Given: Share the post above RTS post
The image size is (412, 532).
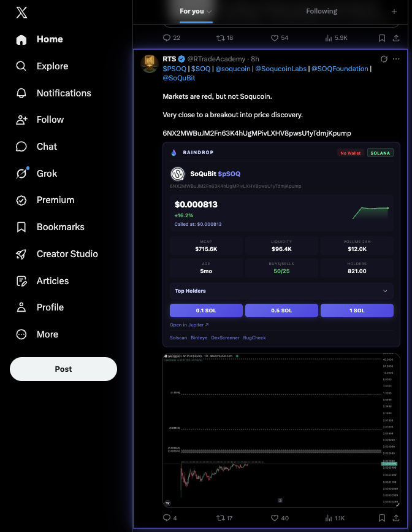Looking at the screenshot, I should pyautogui.click(x=395, y=38).
